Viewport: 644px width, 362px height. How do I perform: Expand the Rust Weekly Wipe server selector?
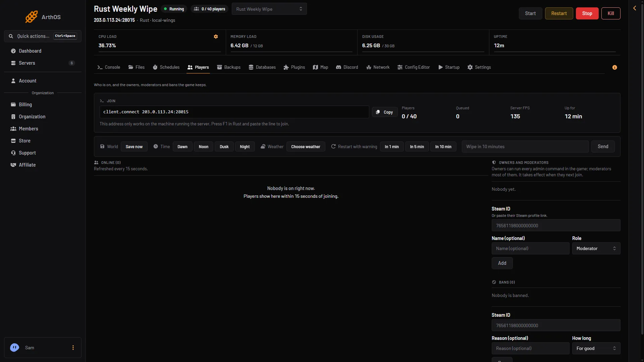(269, 9)
